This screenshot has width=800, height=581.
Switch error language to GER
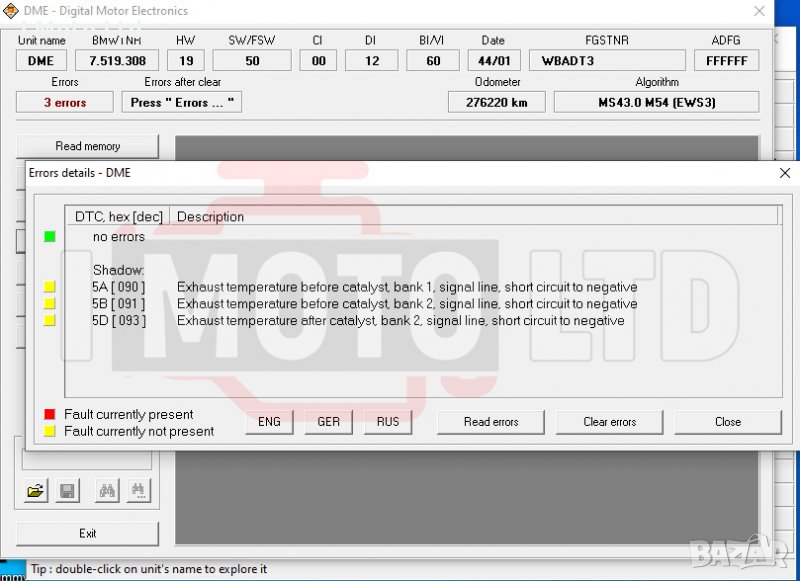328,422
